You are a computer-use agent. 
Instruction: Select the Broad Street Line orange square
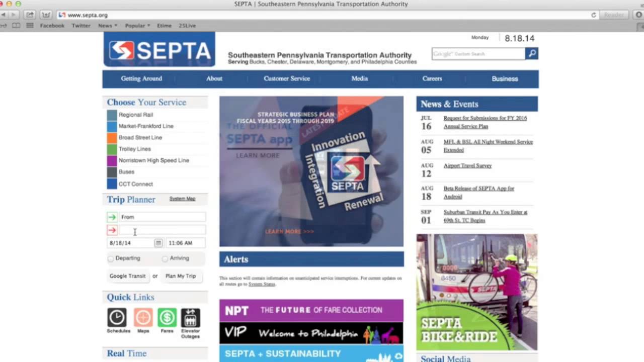click(x=112, y=137)
